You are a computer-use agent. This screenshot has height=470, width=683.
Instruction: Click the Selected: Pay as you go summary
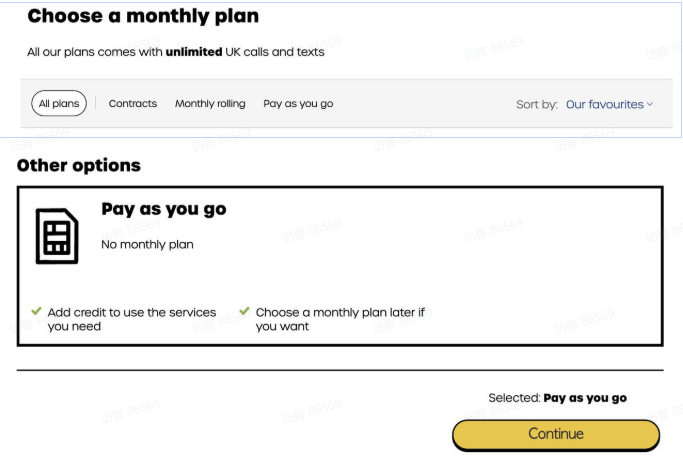(557, 398)
